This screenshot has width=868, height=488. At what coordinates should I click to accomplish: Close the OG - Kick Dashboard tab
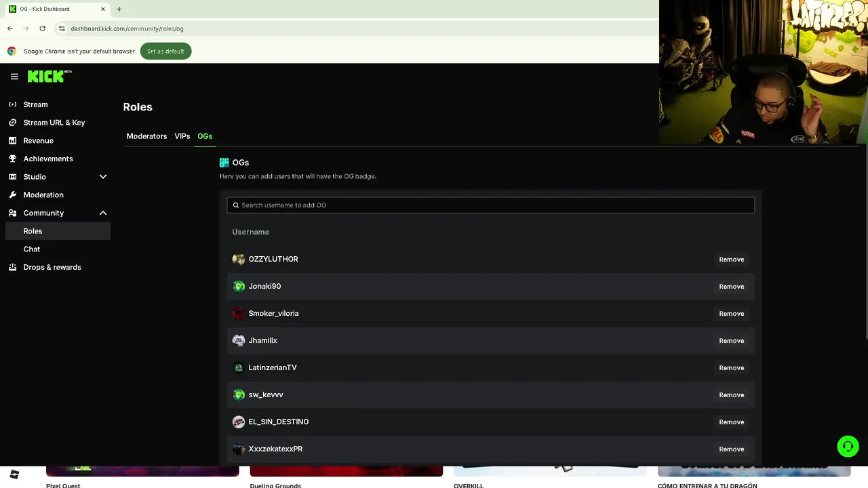pyautogui.click(x=103, y=9)
